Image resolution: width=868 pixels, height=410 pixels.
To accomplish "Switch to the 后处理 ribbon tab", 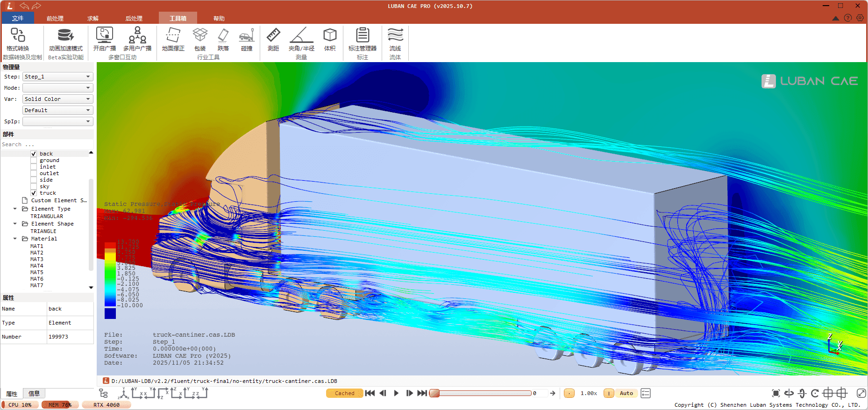I will pyautogui.click(x=134, y=19).
